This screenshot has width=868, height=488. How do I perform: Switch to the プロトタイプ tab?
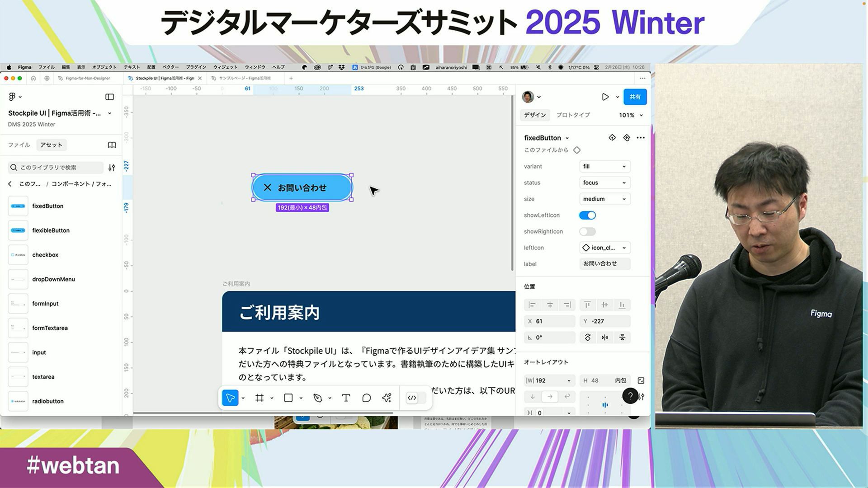click(x=573, y=115)
